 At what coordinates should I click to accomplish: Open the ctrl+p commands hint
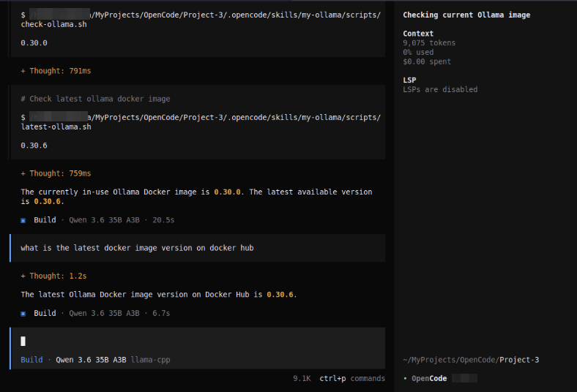pyautogui.click(x=352, y=378)
